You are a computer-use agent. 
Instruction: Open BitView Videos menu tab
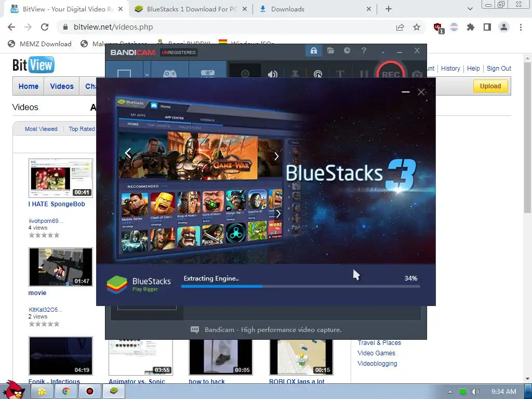(x=62, y=86)
